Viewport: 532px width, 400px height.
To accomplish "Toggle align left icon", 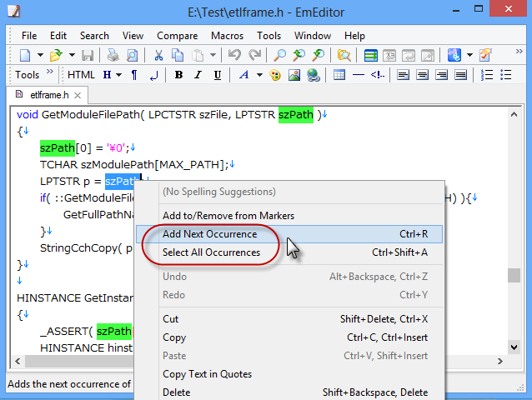I will pos(403,75).
